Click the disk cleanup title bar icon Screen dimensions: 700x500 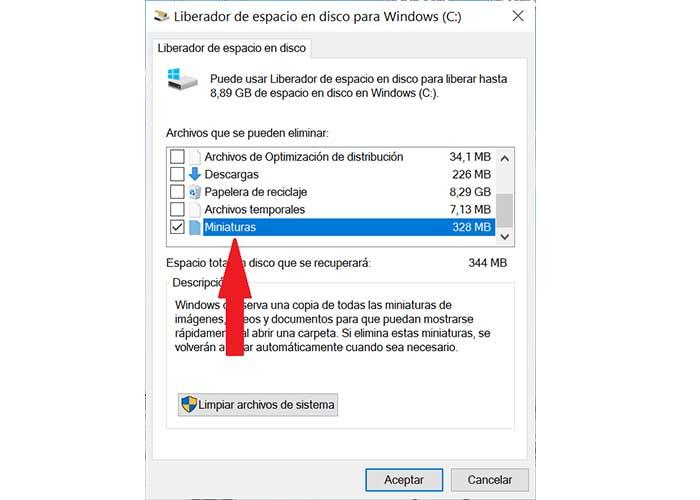[161, 17]
